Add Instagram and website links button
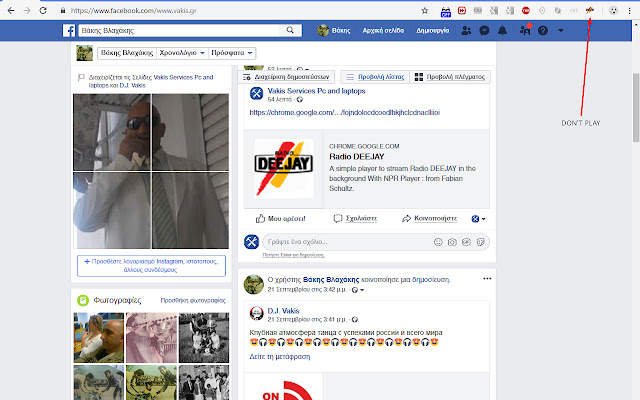This screenshot has width=640, height=400. (x=151, y=266)
